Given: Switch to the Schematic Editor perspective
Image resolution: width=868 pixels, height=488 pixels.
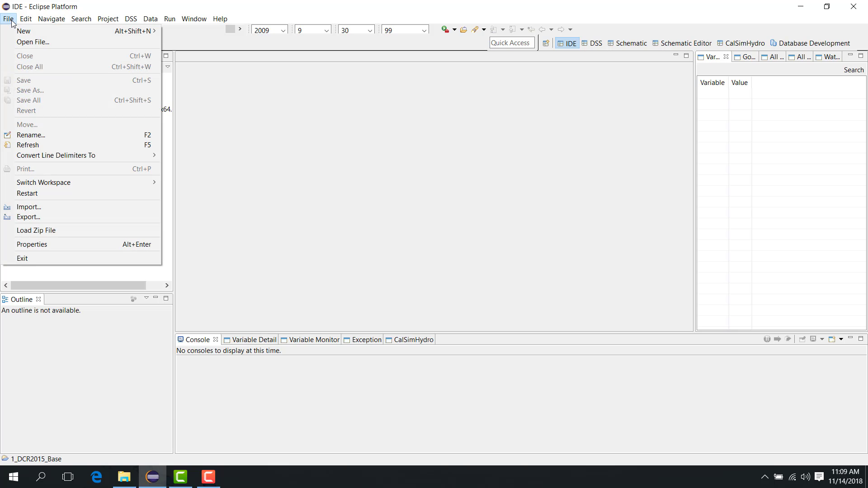Looking at the screenshot, I should 682,43.
